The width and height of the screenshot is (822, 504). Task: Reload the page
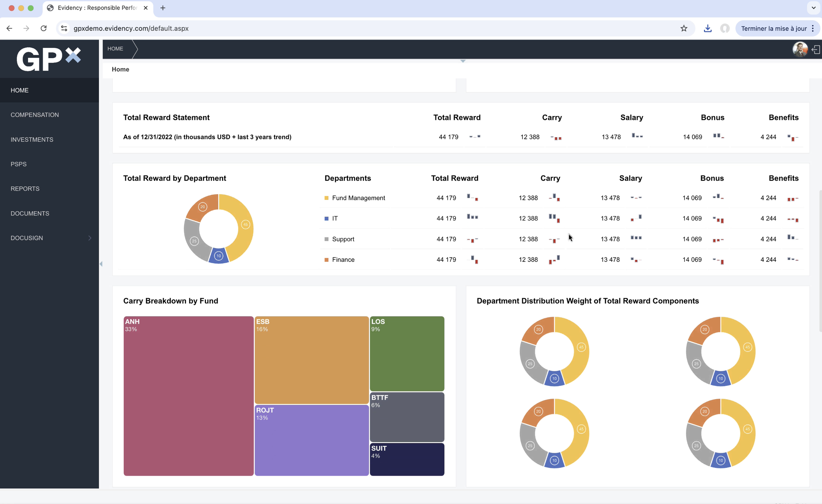43,28
